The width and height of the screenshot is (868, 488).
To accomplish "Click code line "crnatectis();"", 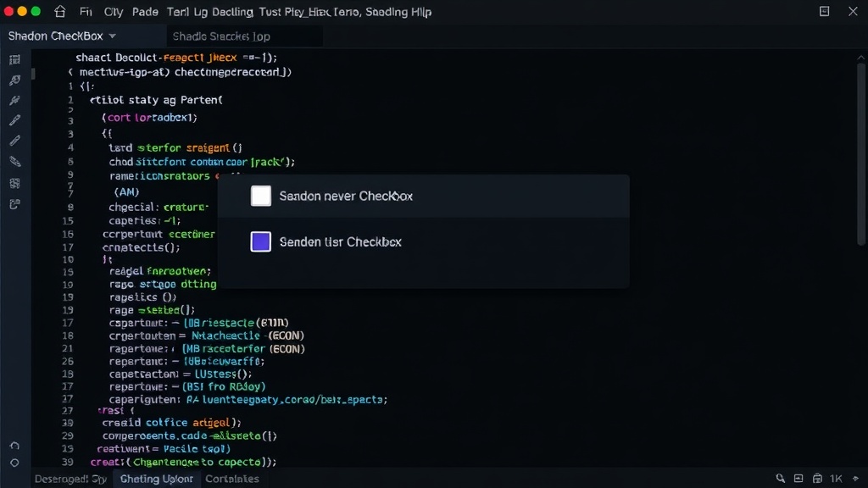I will (142, 247).
